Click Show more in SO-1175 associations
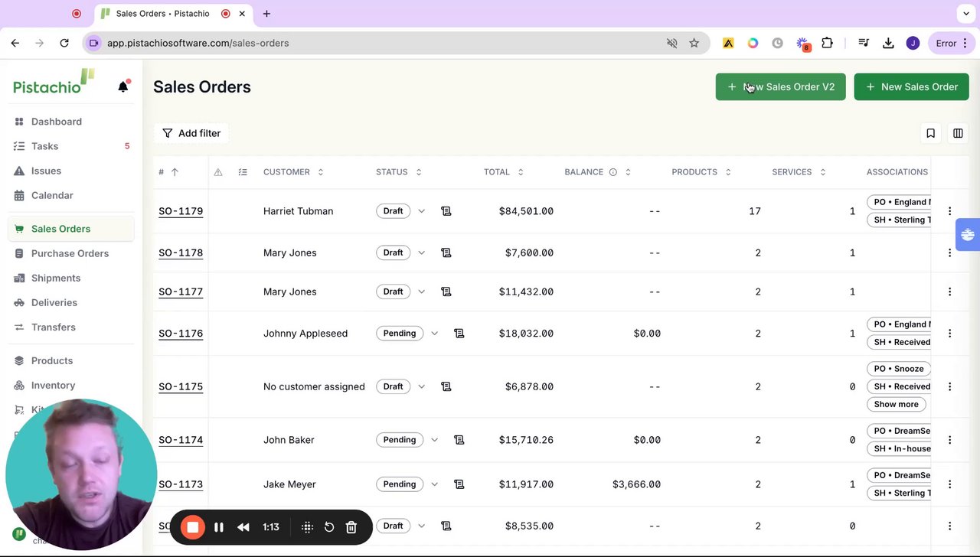Screen dimensions: 980x557 pos(897,404)
